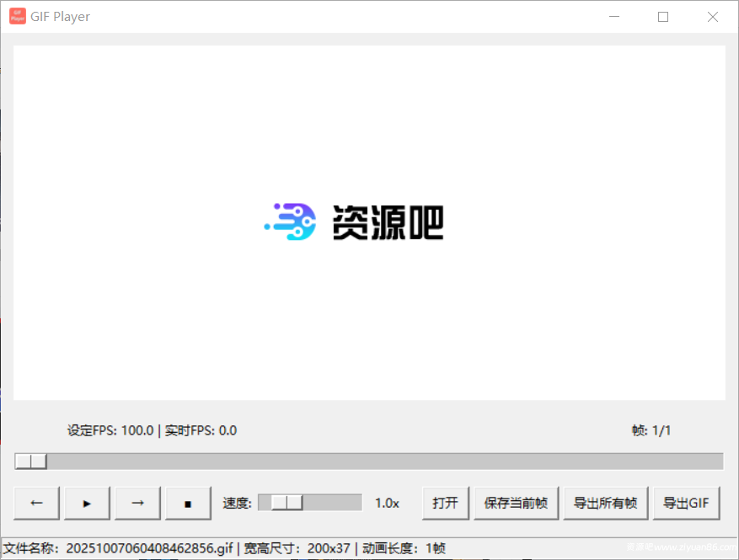739x560 pixels.
Task: Click the 帧: 1/1 frame counter
Action: [651, 430]
